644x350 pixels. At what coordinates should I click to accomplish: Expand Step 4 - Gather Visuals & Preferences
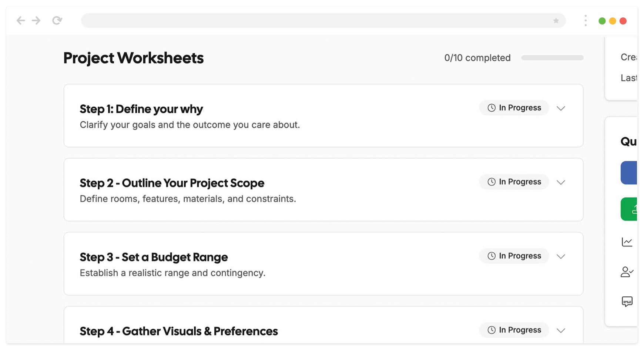(561, 330)
